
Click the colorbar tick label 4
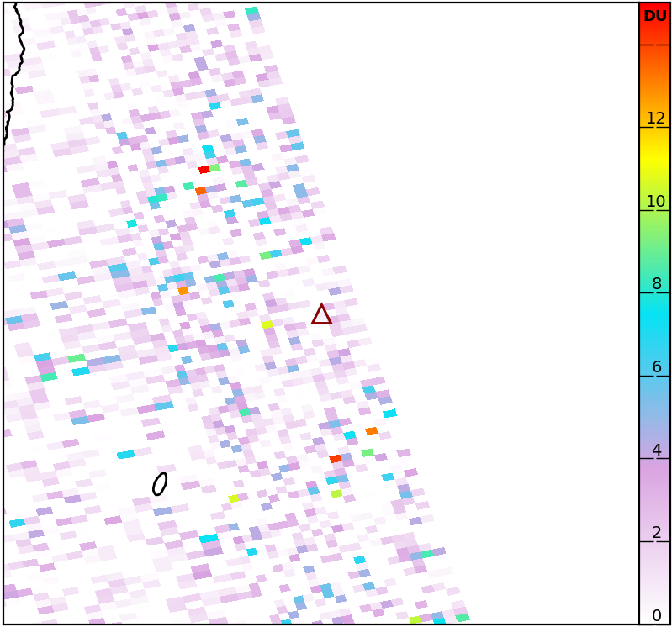coord(657,450)
